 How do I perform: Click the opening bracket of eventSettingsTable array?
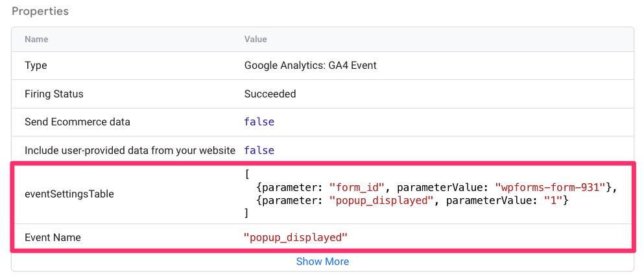[246, 174]
